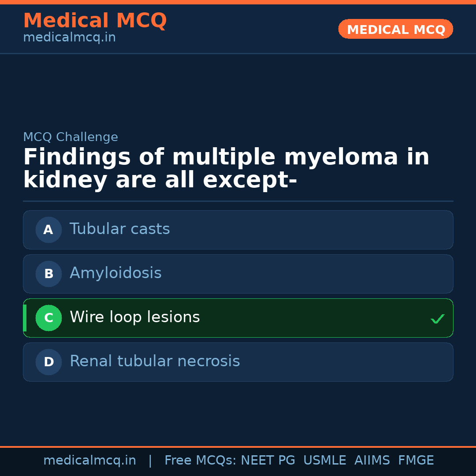Viewport: 476px width, 476px height.
Task: Click AIIMS in footer
Action: (x=372, y=461)
